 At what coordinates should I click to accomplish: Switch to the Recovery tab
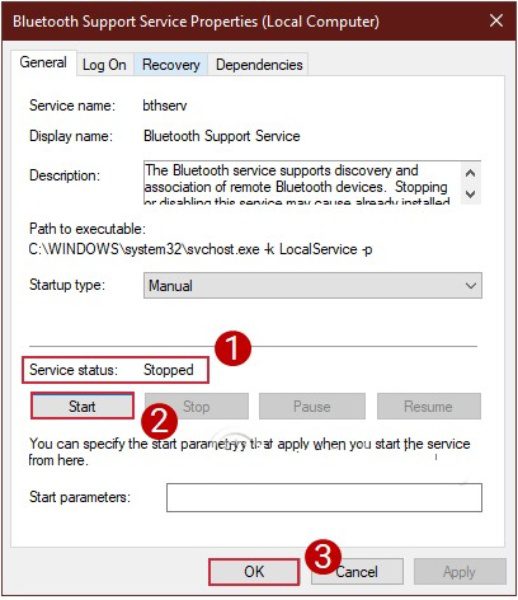171,65
